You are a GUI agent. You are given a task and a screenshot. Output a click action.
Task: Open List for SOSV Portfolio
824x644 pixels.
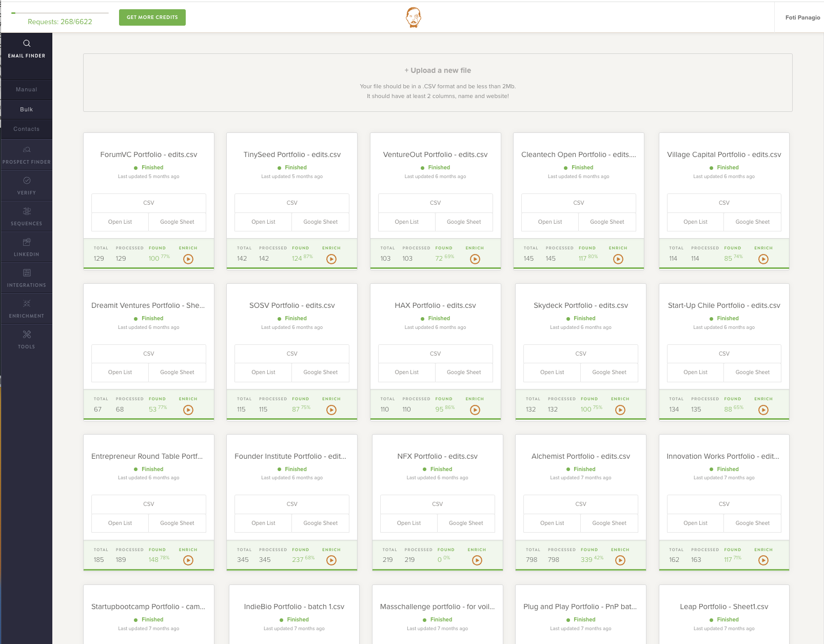[x=263, y=373]
